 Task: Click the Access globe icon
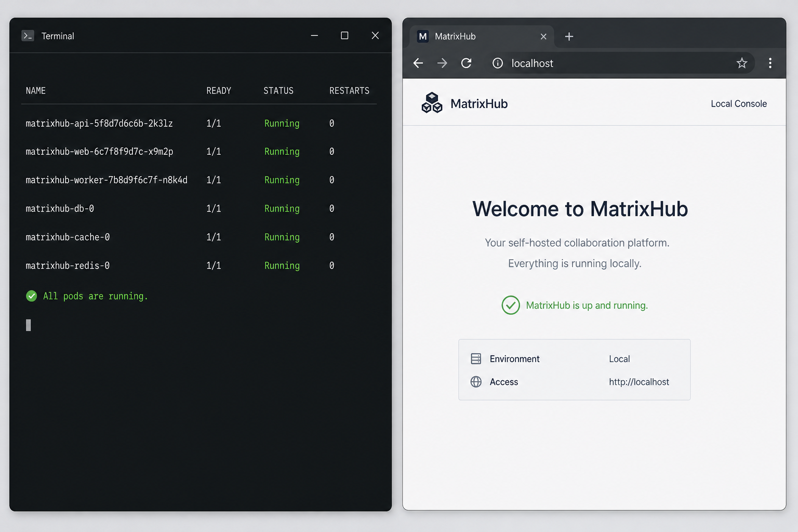[x=476, y=382]
